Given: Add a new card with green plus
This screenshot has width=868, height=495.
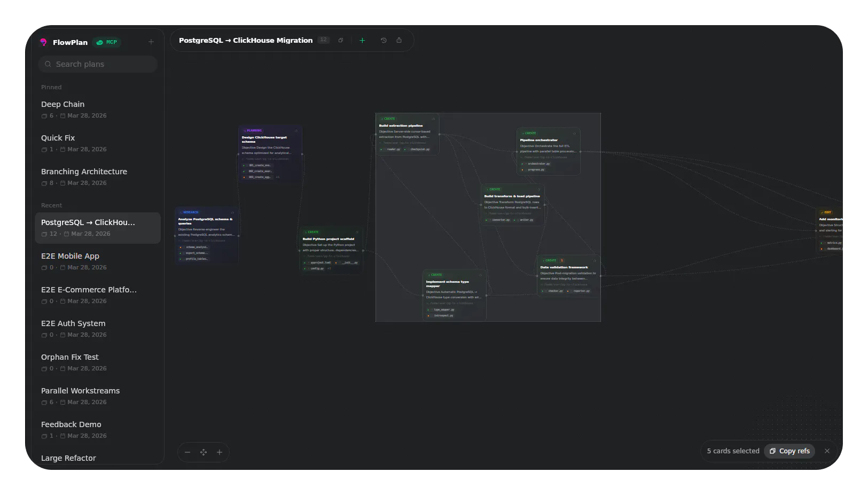Looking at the screenshot, I should [362, 40].
